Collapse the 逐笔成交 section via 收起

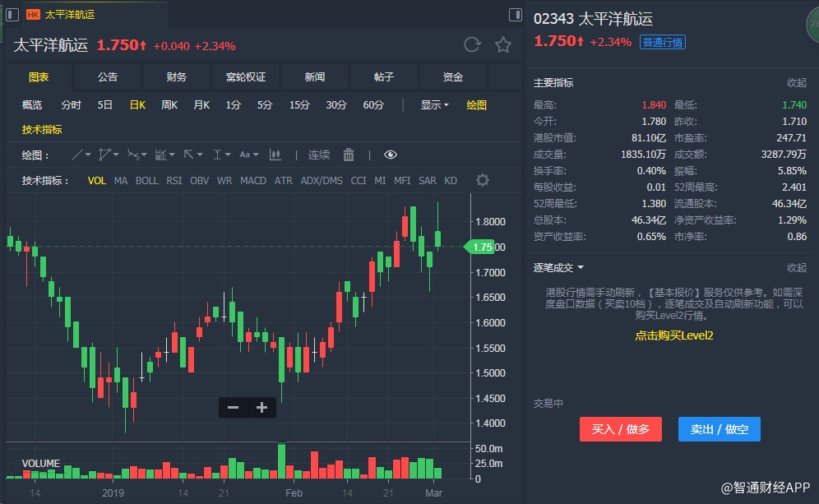(x=797, y=268)
